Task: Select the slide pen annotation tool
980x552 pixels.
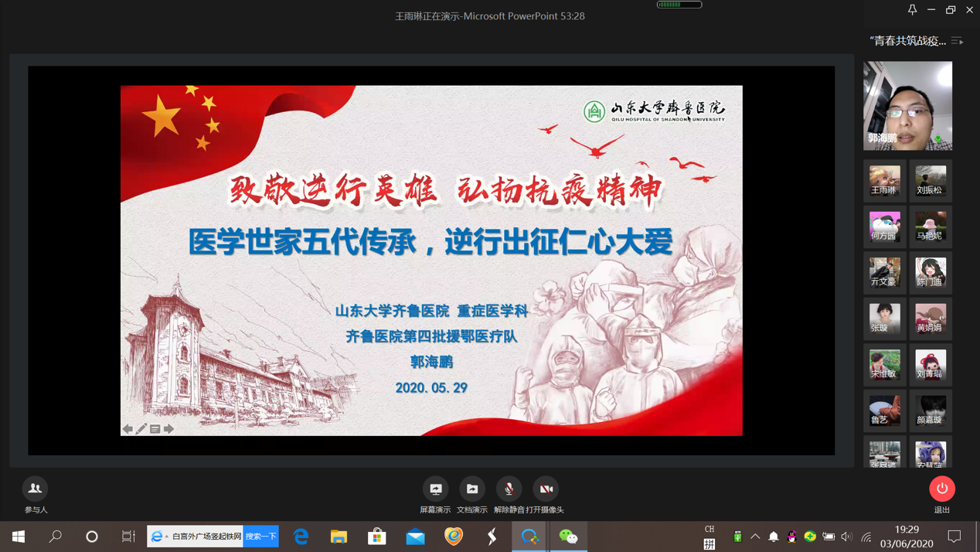Action: pyautogui.click(x=141, y=428)
